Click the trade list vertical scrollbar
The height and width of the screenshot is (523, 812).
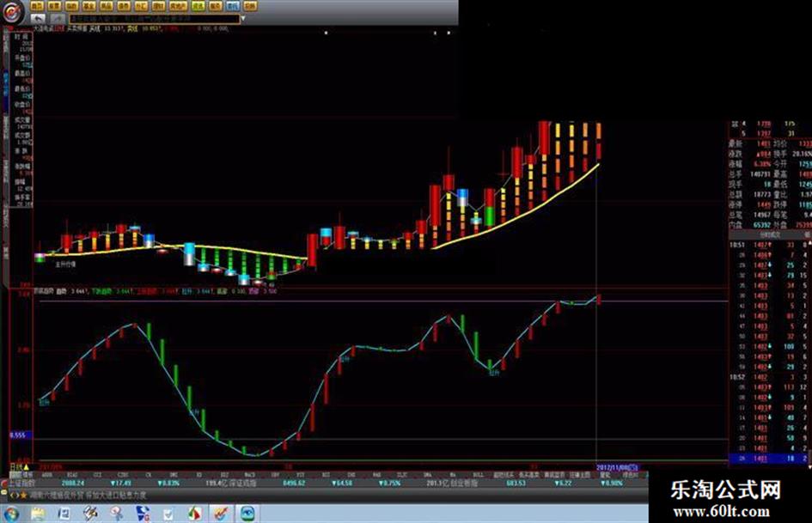click(809, 352)
